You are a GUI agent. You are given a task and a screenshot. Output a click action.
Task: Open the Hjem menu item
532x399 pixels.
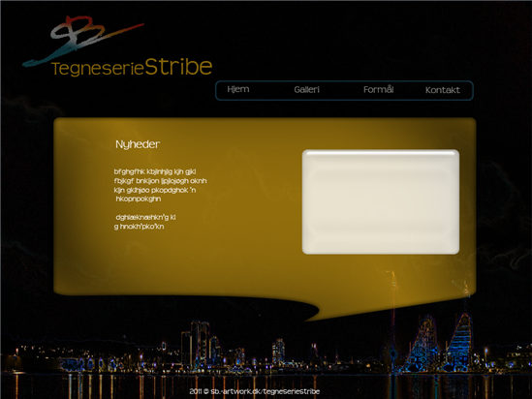click(x=238, y=89)
